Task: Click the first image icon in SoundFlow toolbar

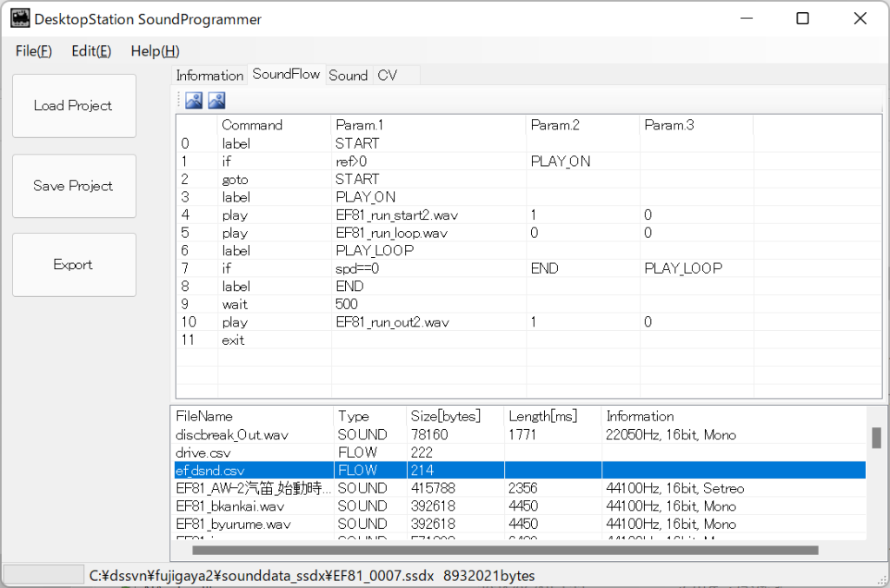Action: point(194,101)
